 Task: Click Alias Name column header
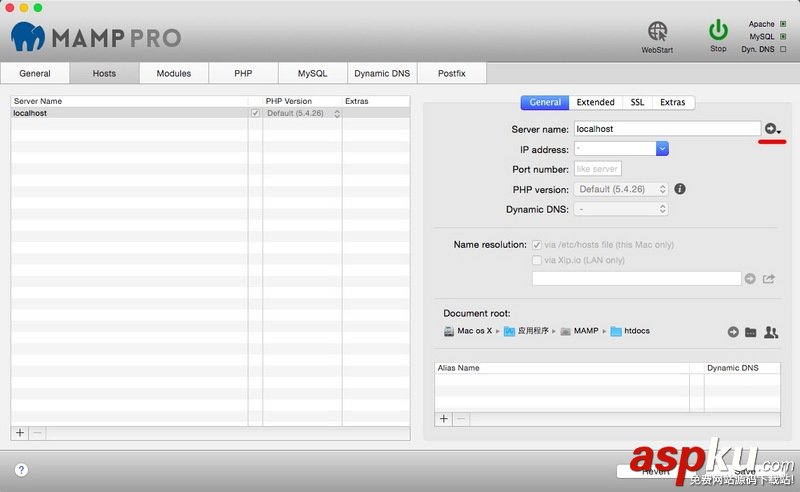(x=562, y=368)
